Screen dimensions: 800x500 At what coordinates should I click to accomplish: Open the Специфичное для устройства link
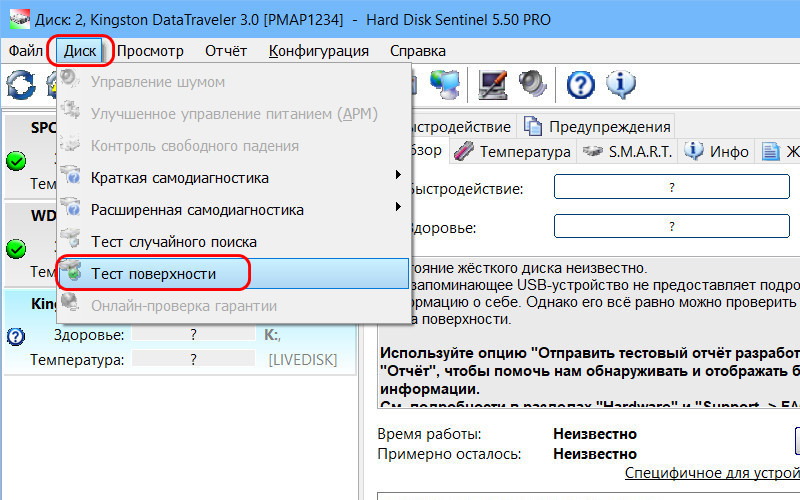pyautogui.click(x=712, y=473)
